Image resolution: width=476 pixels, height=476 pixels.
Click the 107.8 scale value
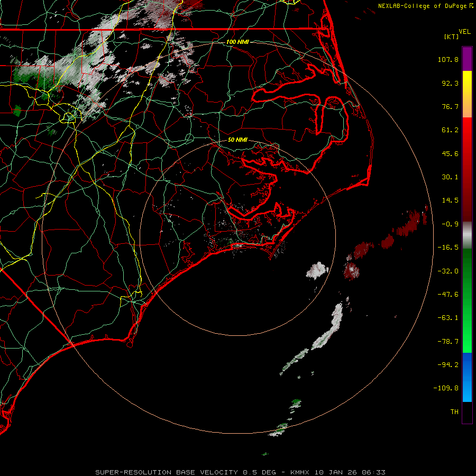(448, 59)
